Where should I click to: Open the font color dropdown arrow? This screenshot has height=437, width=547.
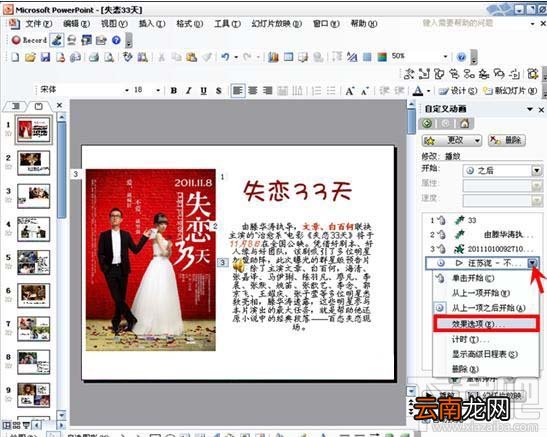pos(429,91)
